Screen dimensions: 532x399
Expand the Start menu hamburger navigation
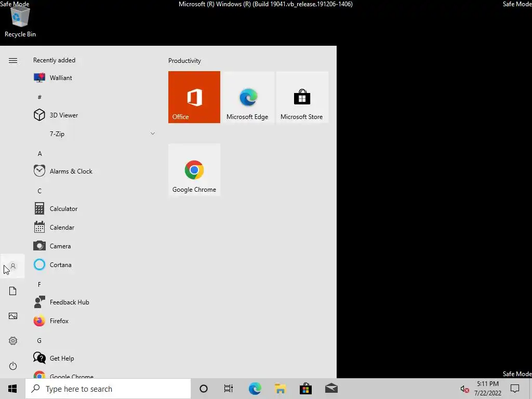point(13,61)
